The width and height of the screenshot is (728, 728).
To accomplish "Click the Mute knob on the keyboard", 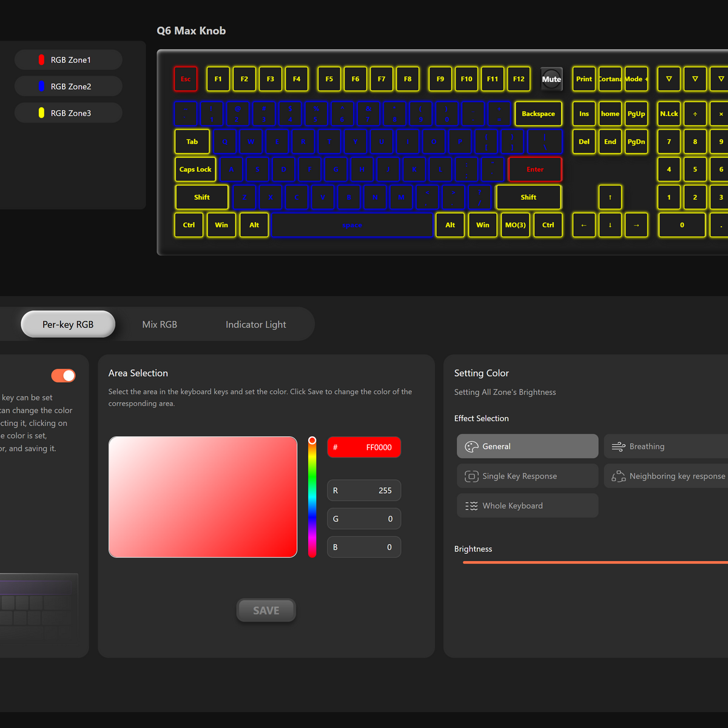I will pyautogui.click(x=551, y=79).
